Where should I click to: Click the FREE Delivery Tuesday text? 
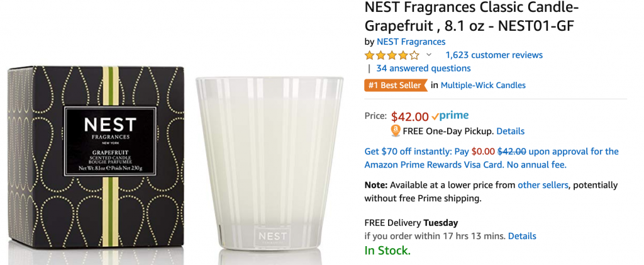click(411, 223)
